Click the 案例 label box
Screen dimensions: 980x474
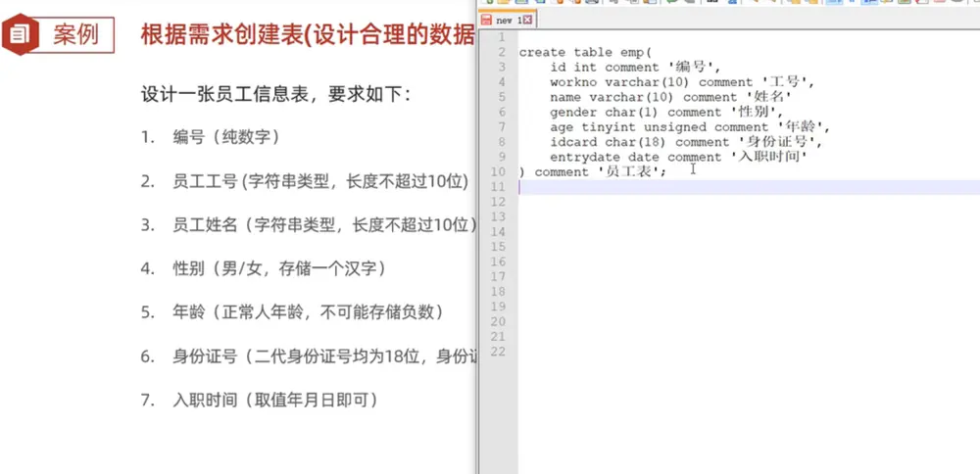coord(75,35)
